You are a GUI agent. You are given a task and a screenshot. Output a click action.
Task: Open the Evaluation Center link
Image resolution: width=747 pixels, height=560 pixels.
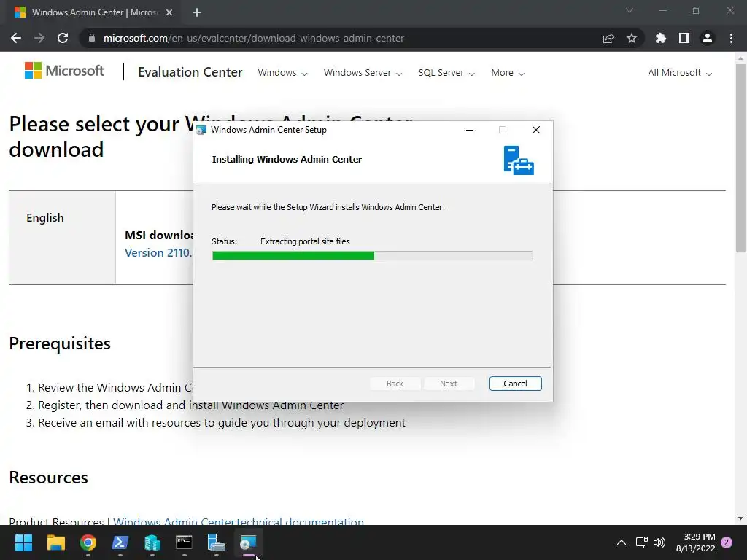pos(190,72)
